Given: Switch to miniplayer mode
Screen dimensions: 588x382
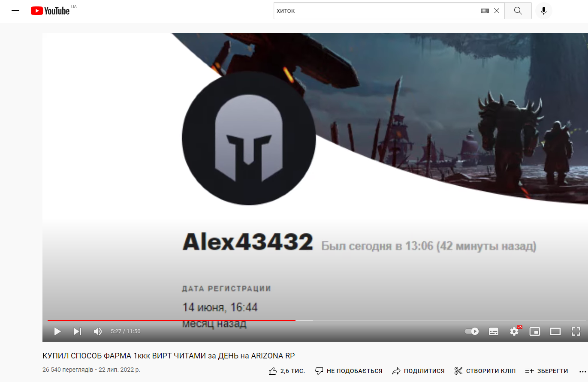Looking at the screenshot, I should (534, 331).
